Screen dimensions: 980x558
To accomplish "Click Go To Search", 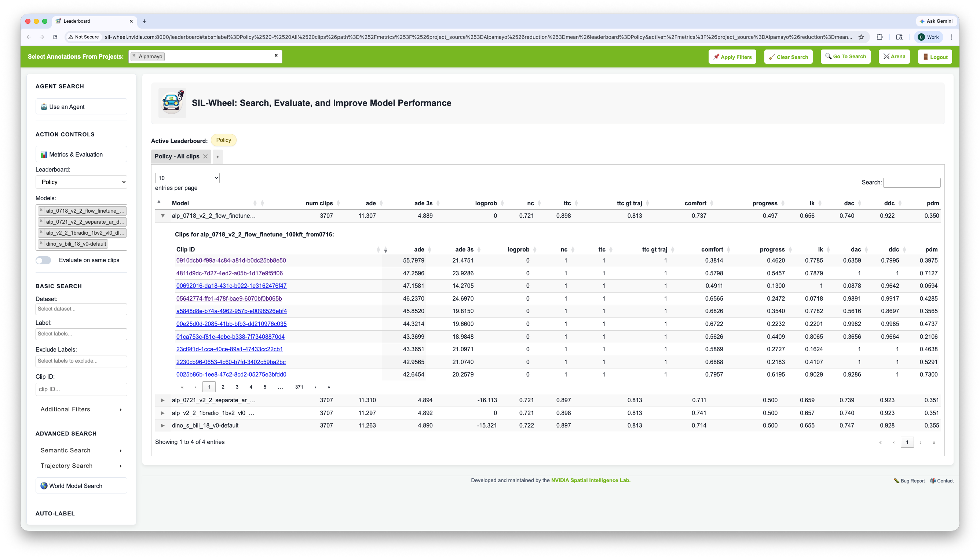I will 845,56.
